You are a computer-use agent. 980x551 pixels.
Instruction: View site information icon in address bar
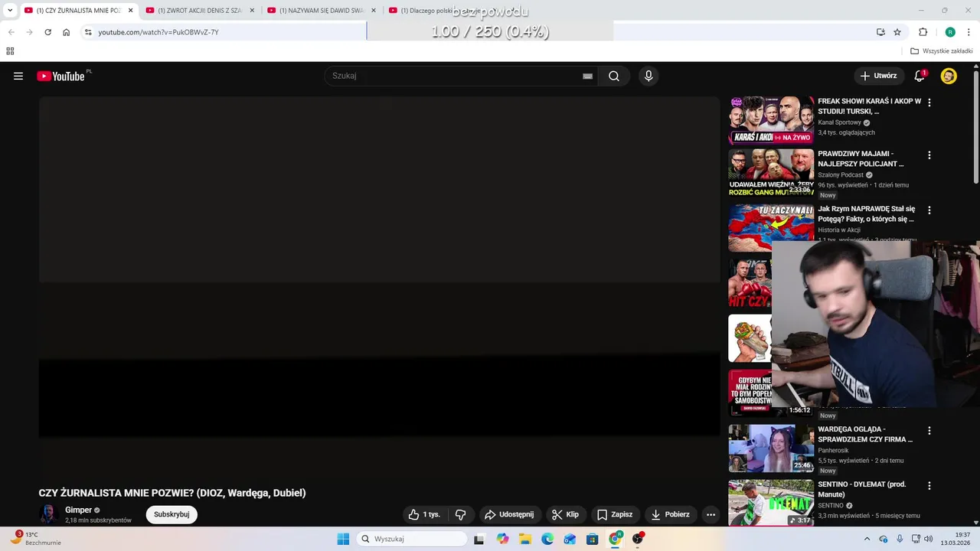tap(88, 32)
